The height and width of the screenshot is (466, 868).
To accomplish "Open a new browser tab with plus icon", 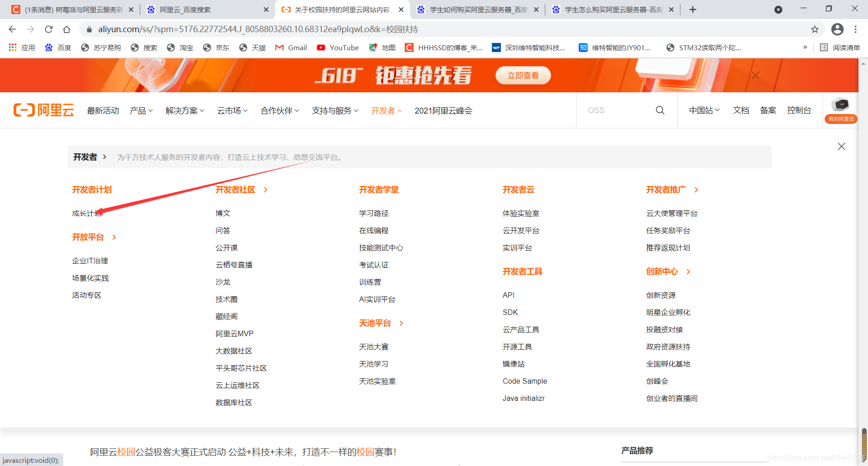I will [x=693, y=10].
